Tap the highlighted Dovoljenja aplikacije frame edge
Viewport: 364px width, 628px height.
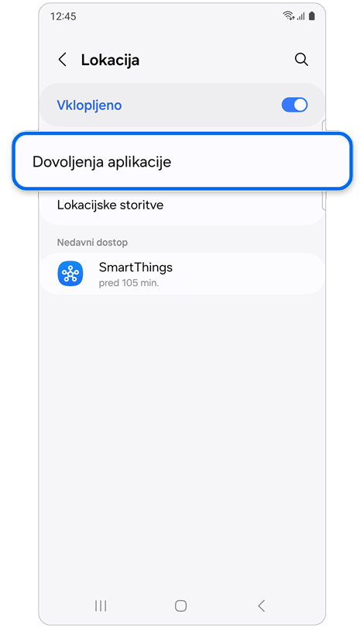pos(182,135)
